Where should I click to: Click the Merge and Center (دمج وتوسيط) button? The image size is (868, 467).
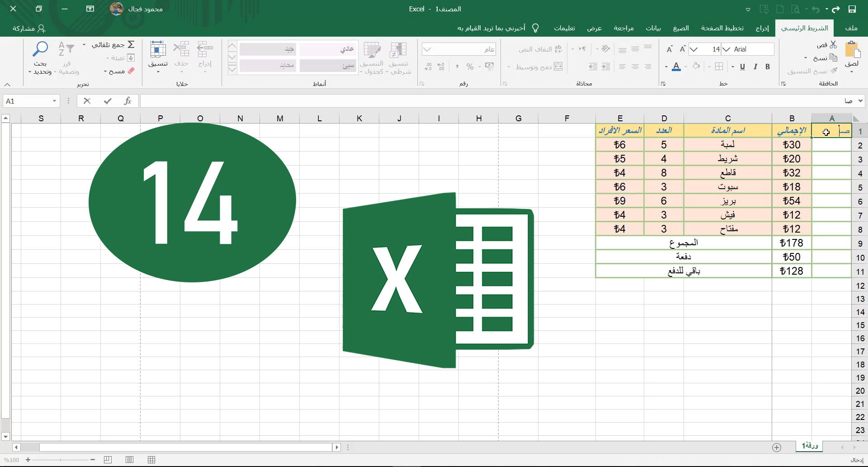click(539, 67)
